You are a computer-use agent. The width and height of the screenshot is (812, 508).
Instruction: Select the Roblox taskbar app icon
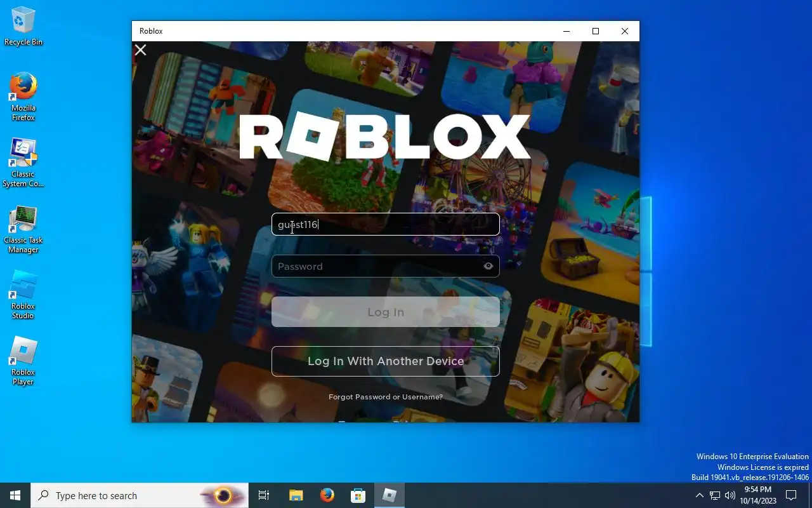pos(390,495)
